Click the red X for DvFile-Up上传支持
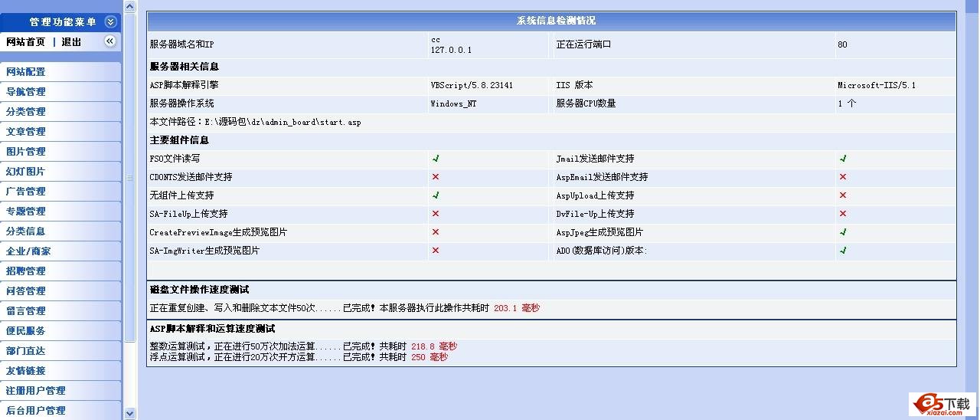The width and height of the screenshot is (980, 420). pos(843,214)
